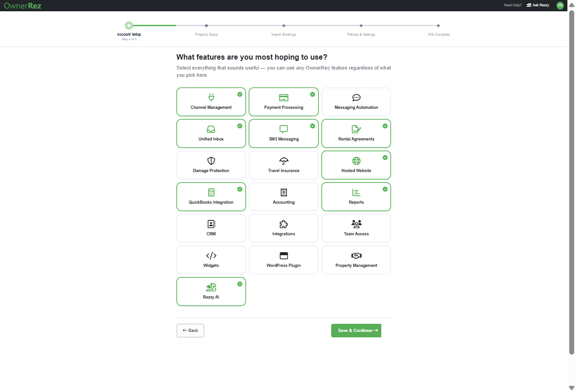The height and width of the screenshot is (392, 576).
Task: Click the Reports bar chart icon
Action: 356,192
